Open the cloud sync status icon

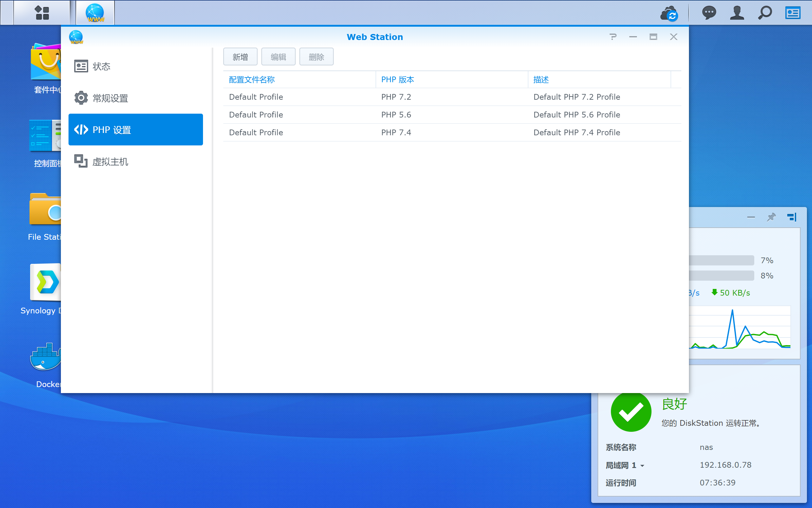coord(669,13)
